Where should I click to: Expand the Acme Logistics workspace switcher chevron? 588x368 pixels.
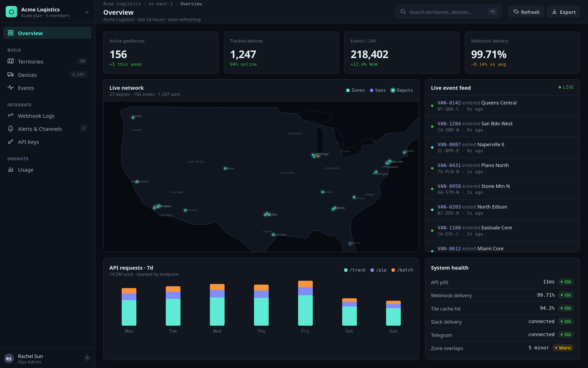(87, 12)
